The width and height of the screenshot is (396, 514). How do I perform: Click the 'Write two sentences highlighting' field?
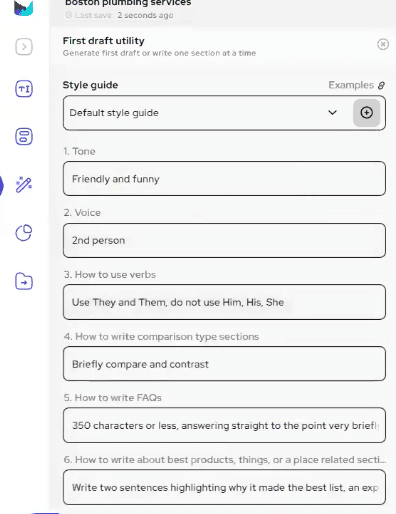click(224, 487)
